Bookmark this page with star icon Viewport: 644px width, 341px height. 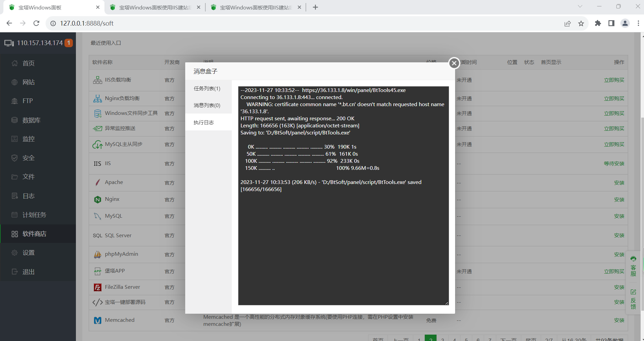[581, 23]
